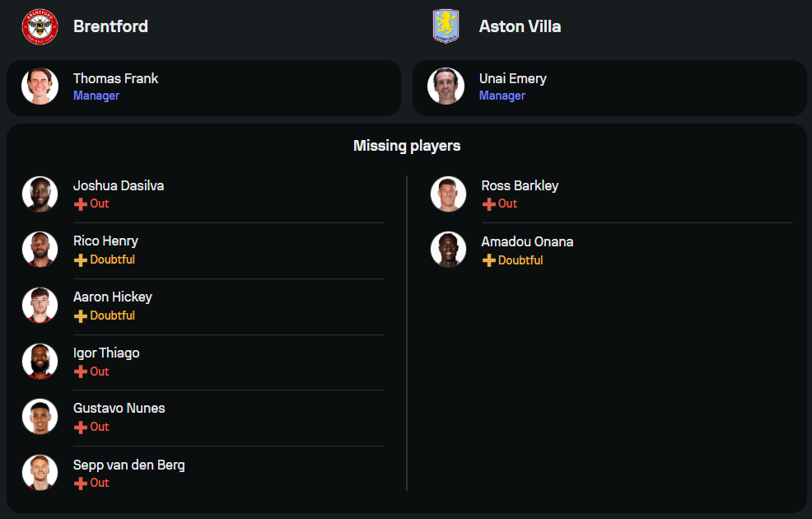
Task: Open Unai Emery's manager photo
Action: [x=446, y=86]
